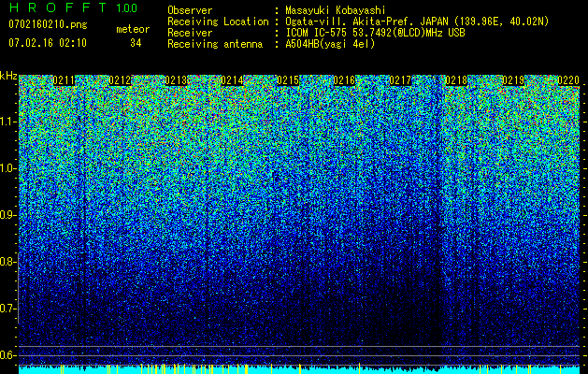Click the 0218 time marker label
This screenshot has height=374, width=588.
tap(456, 80)
